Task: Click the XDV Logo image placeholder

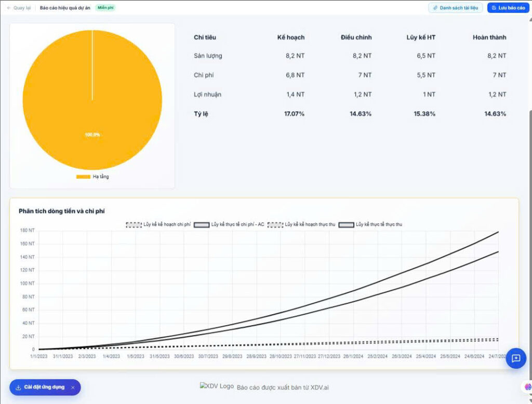Action: (x=217, y=386)
